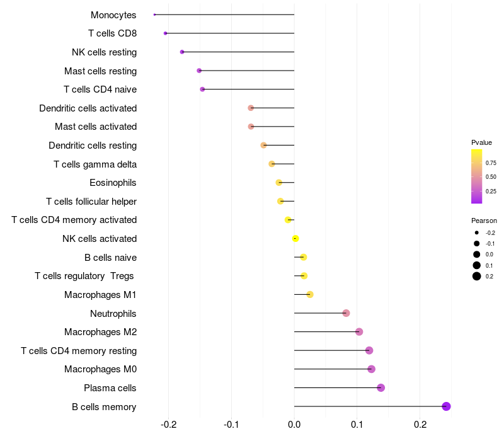Click the -0.2 x-axis tick label

click(168, 424)
